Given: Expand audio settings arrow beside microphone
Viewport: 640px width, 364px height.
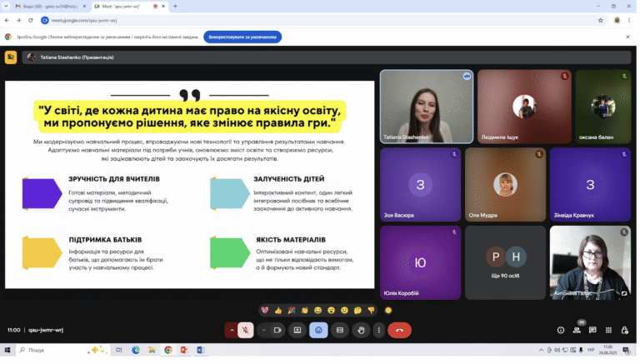Looking at the screenshot, I should [x=232, y=332].
